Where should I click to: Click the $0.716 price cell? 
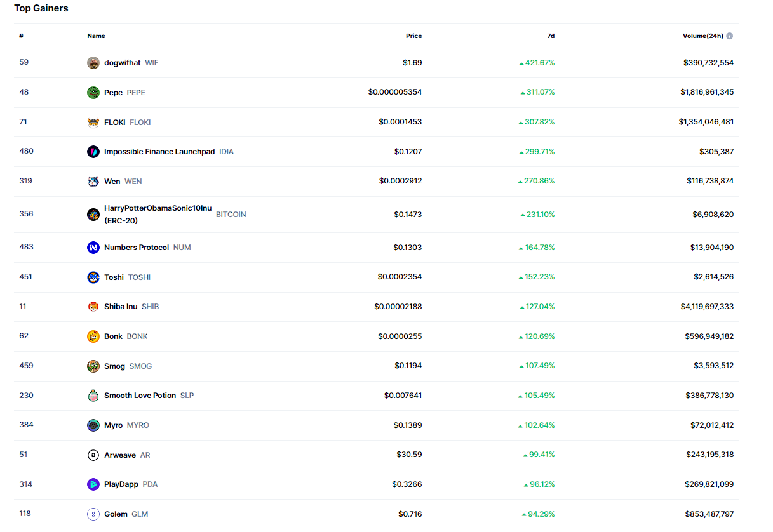coord(410,514)
